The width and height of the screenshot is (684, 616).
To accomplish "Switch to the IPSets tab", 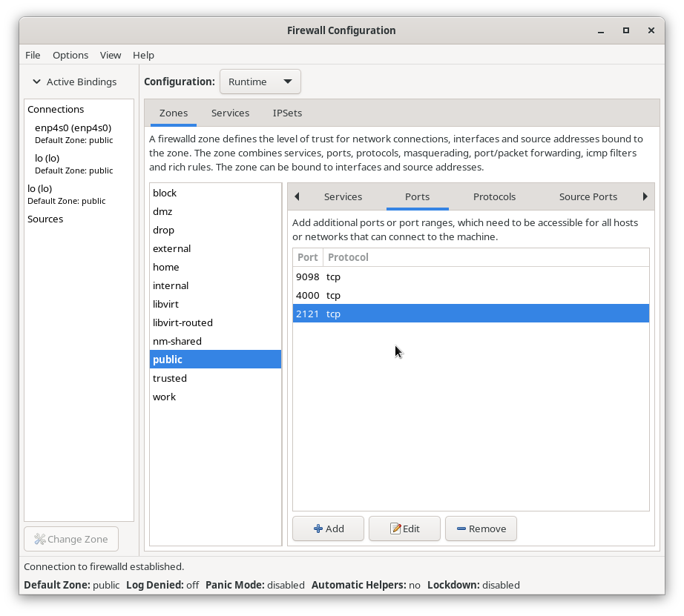I will [287, 113].
